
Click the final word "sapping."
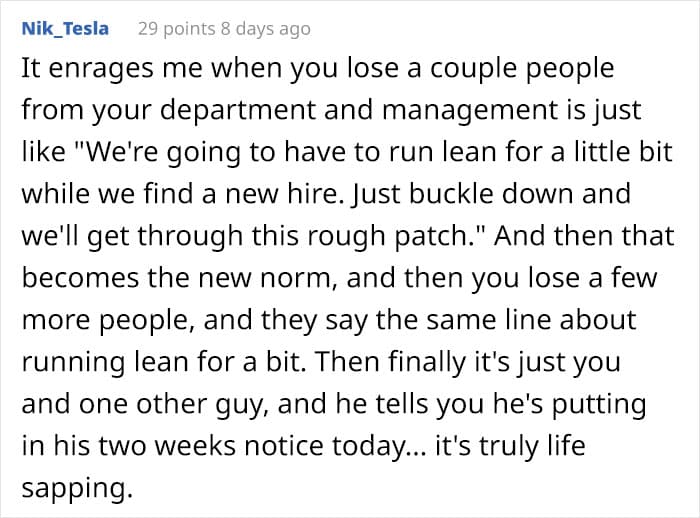click(77, 488)
